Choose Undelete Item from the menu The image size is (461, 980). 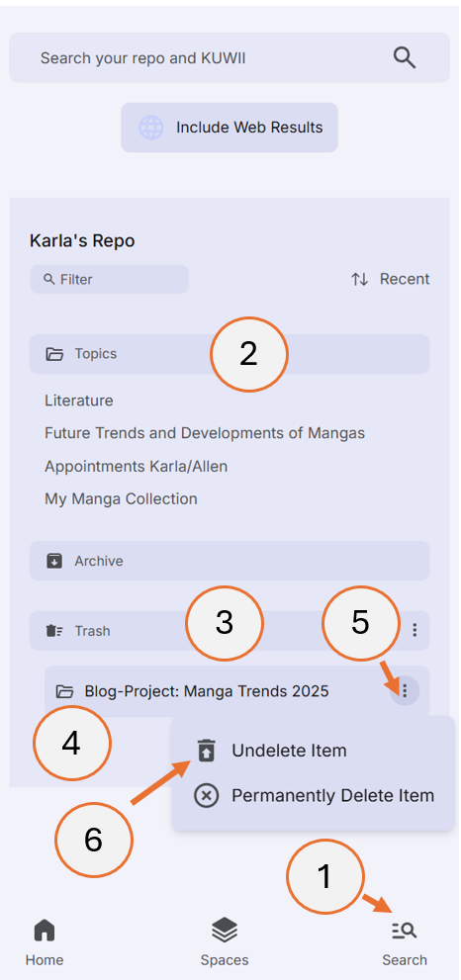click(314, 751)
